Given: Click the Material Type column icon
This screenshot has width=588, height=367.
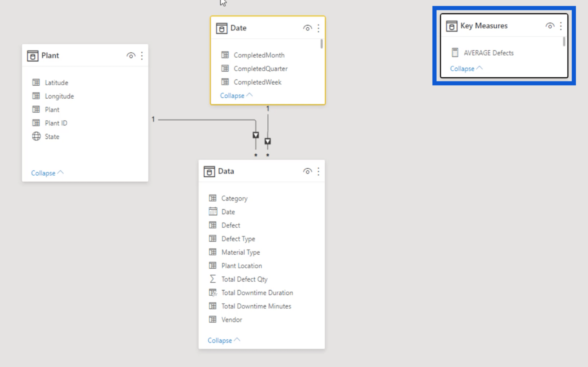Looking at the screenshot, I should (x=213, y=252).
